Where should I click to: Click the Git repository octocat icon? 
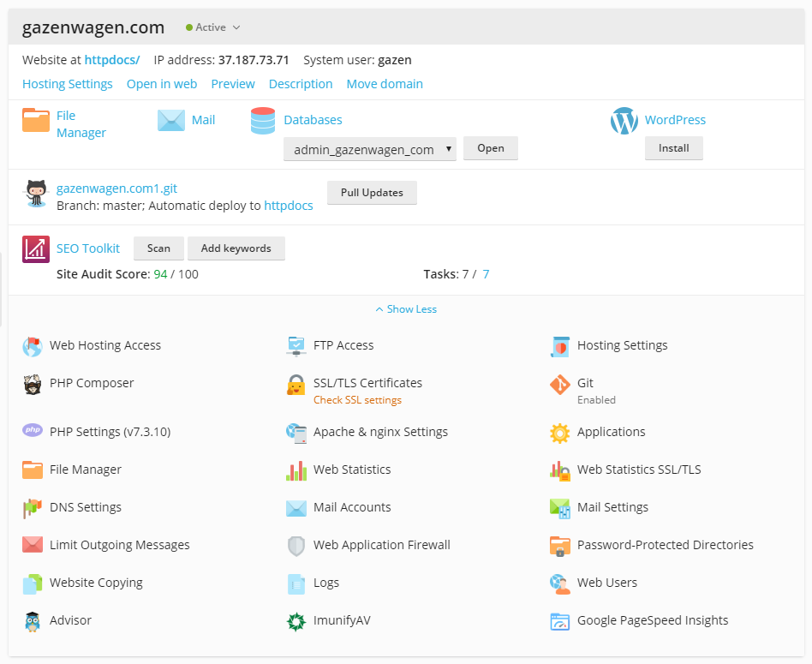click(x=36, y=194)
